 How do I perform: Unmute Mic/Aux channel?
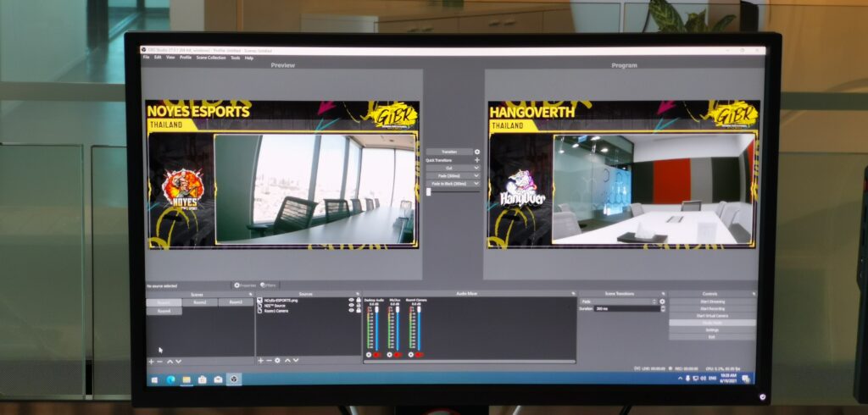click(x=398, y=355)
